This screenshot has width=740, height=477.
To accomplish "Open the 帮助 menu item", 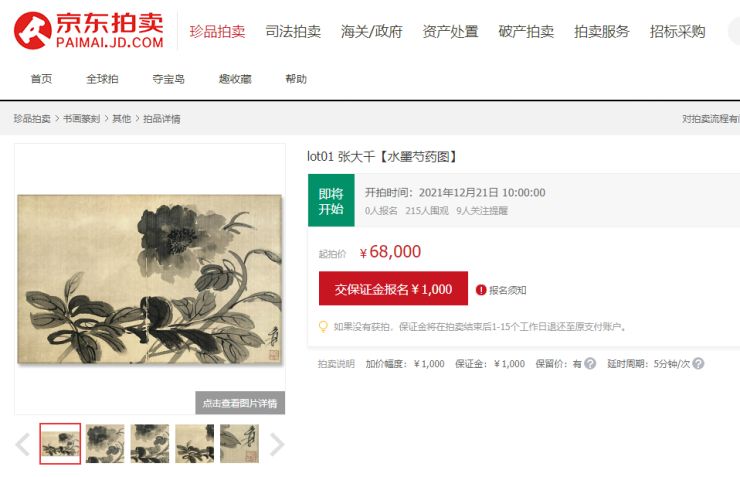I will tap(296, 79).
